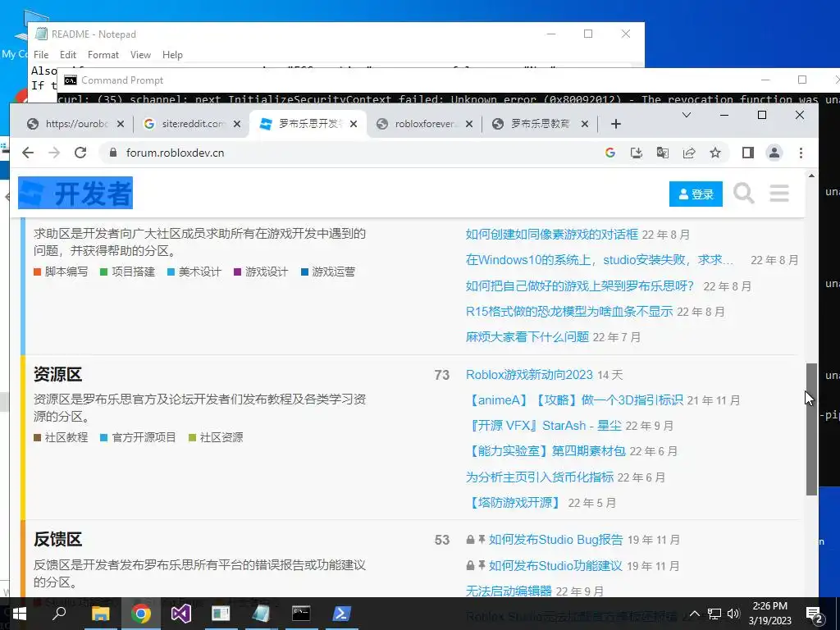Image resolution: width=840 pixels, height=630 pixels.
Task: Click the scrollbar up arrow
Action: tap(811, 176)
